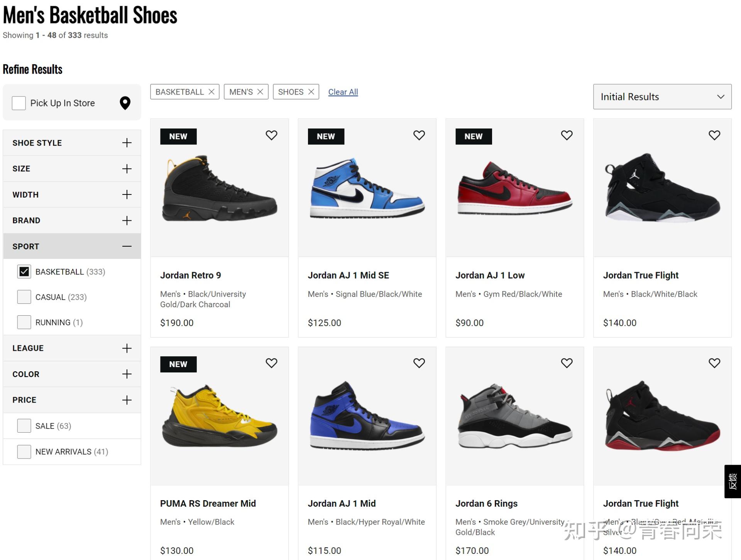
Task: Click the Clear All link
Action: click(343, 92)
